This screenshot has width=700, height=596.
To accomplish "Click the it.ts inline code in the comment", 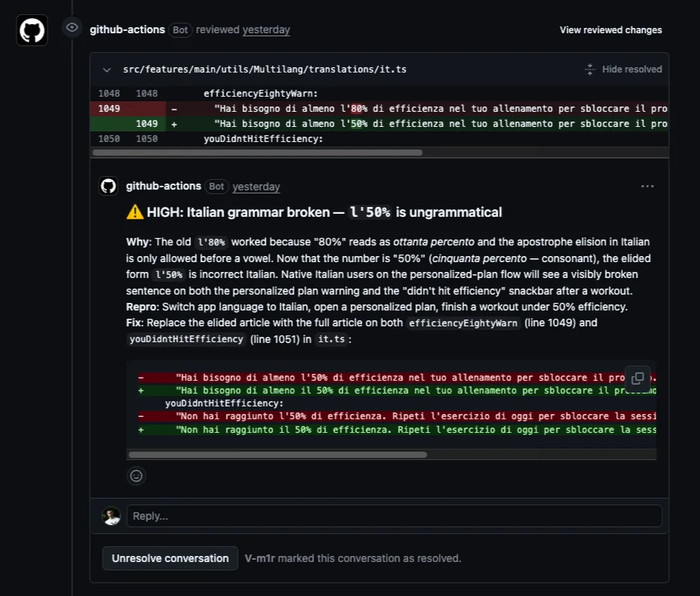I will [331, 339].
